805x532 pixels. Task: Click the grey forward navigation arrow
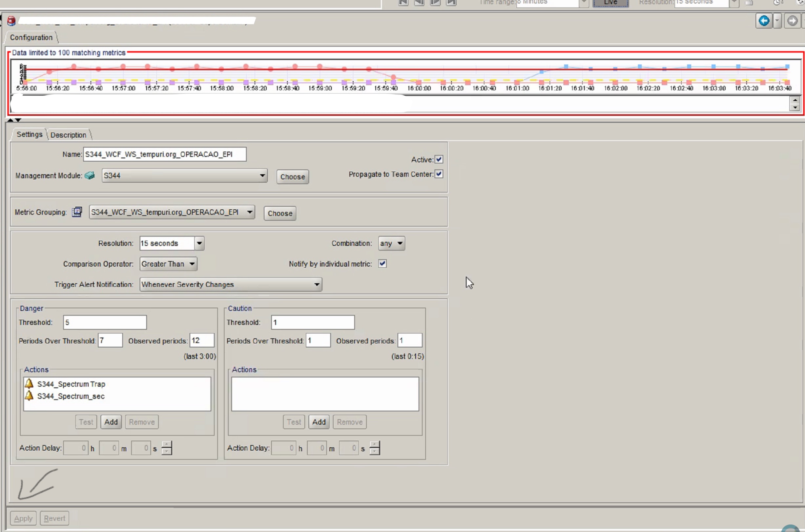[793, 21]
